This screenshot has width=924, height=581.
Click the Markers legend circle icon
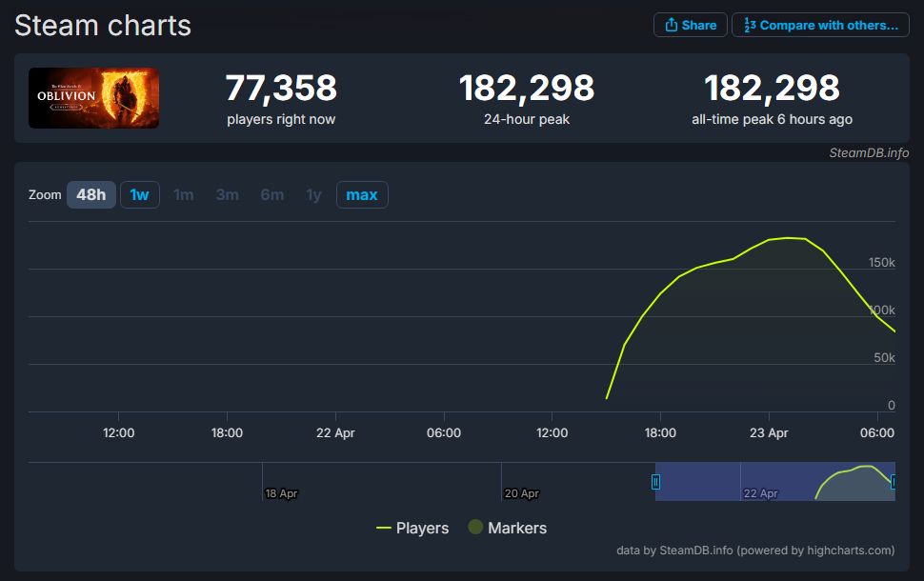[x=475, y=527]
